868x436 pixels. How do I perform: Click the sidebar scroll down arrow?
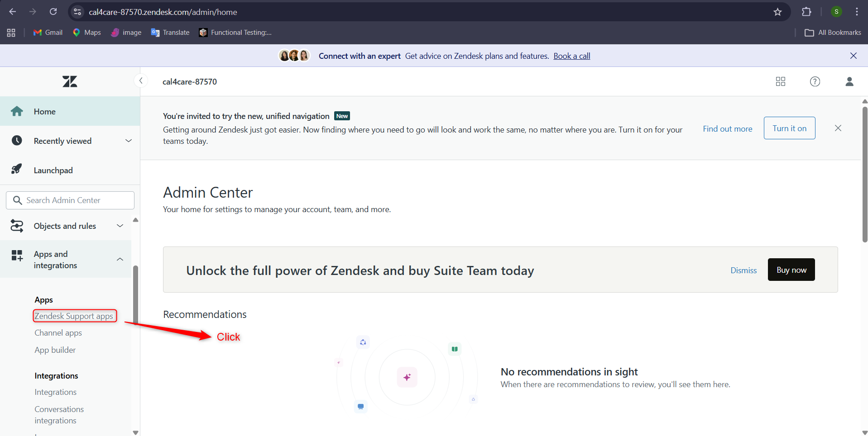click(x=135, y=432)
